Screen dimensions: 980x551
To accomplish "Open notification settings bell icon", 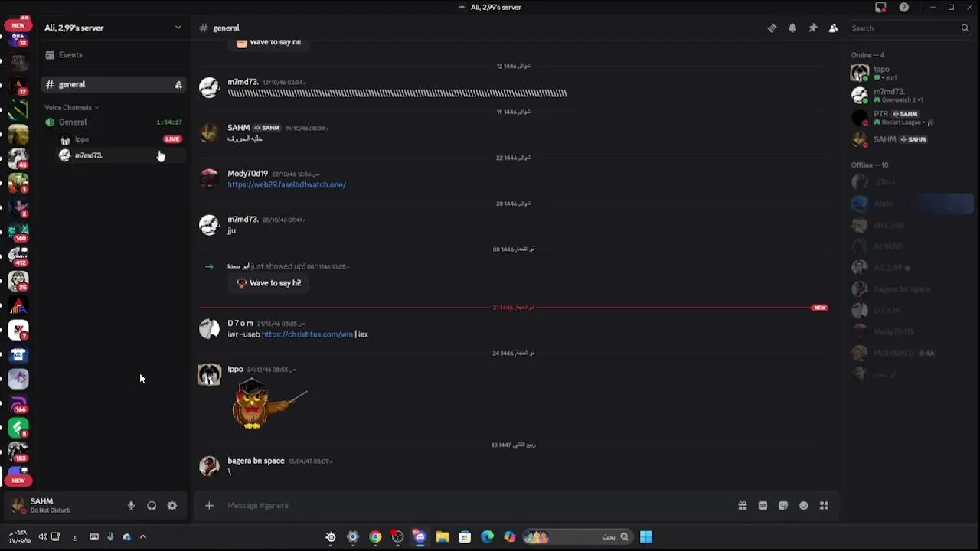I will point(792,28).
